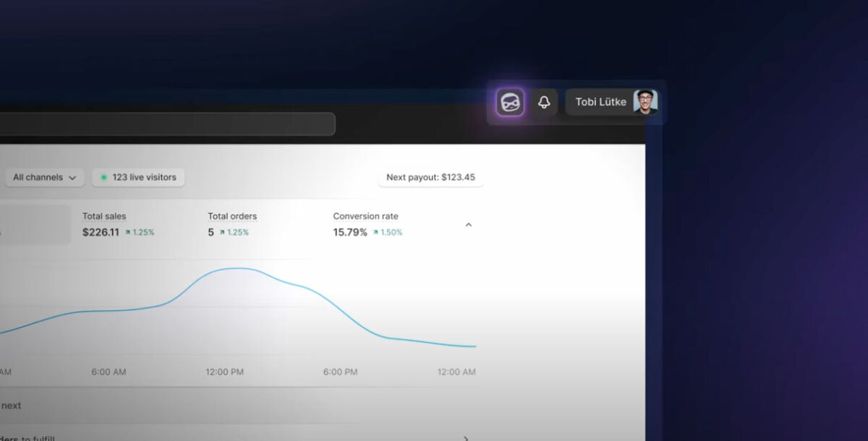This screenshot has width=868, height=441.
Task: Focus the top search bar
Action: pyautogui.click(x=166, y=124)
